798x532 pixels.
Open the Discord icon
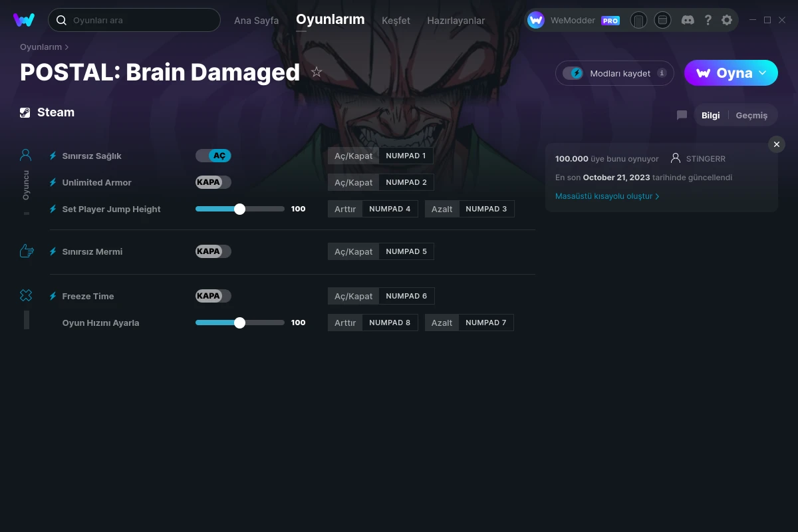pos(688,20)
